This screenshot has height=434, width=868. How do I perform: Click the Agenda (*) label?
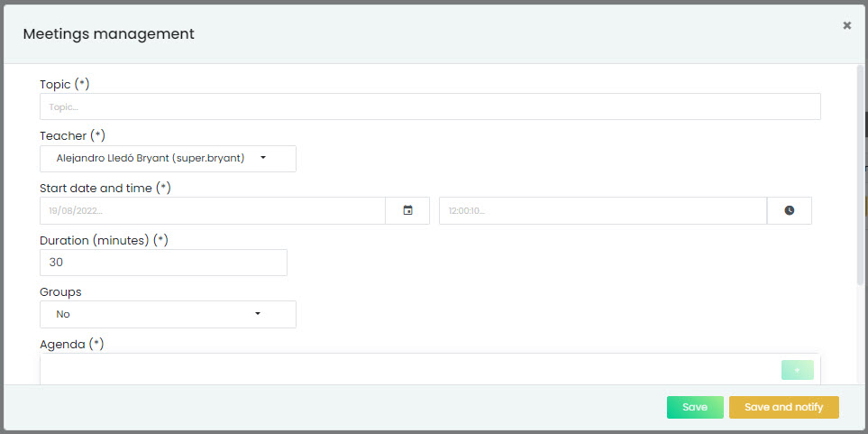coord(71,344)
